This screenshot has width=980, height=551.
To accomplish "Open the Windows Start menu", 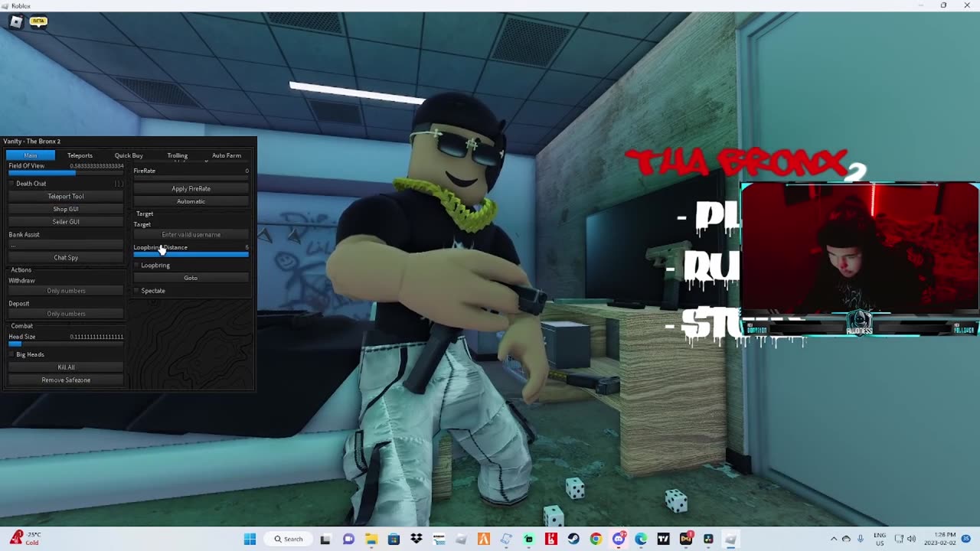I will 250,540.
